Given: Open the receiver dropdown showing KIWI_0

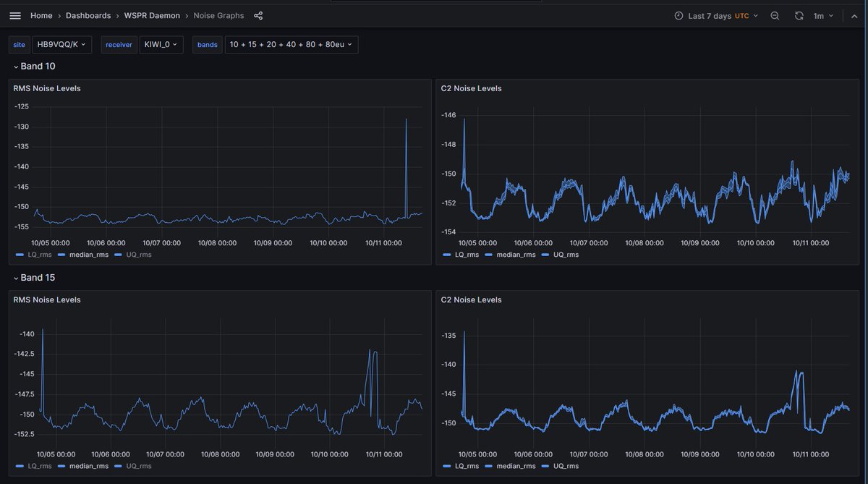Looking at the screenshot, I should 161,45.
